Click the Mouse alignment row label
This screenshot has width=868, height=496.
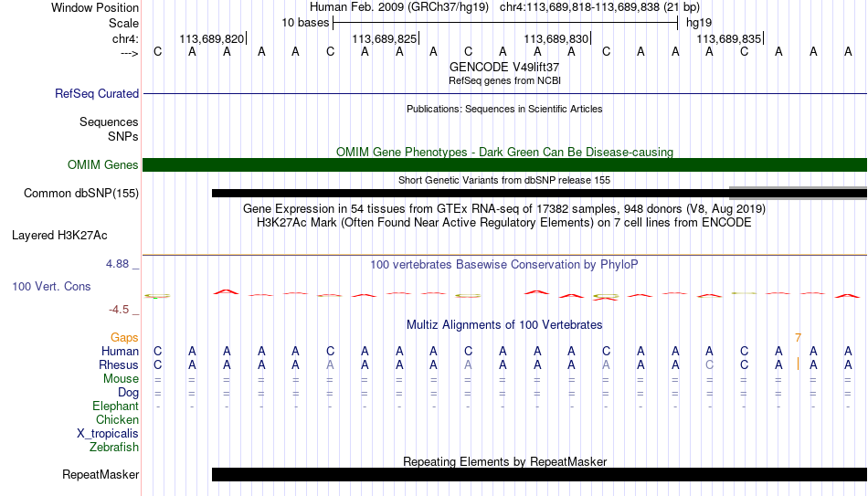point(121,379)
